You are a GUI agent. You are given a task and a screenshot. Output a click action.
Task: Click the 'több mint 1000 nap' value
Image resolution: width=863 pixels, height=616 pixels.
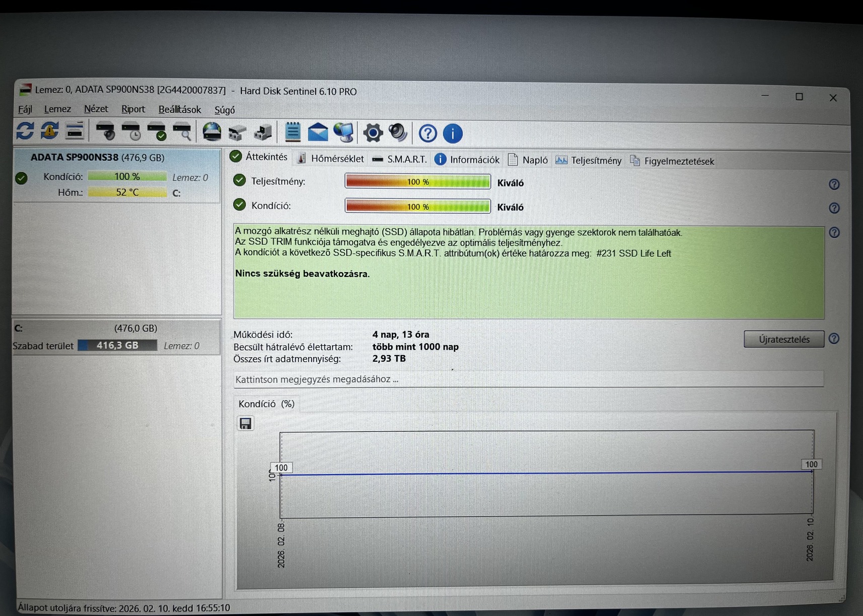tap(415, 347)
